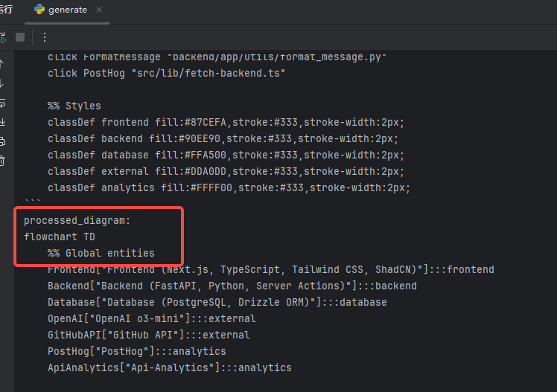The image size is (557, 392).
Task: Click the ApiAnalytics node line
Action: click(x=170, y=367)
